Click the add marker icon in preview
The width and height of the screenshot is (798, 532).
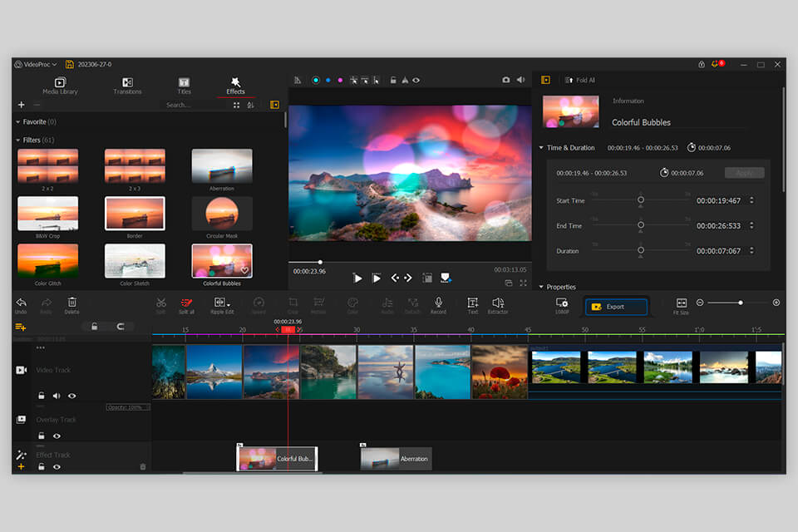[446, 278]
